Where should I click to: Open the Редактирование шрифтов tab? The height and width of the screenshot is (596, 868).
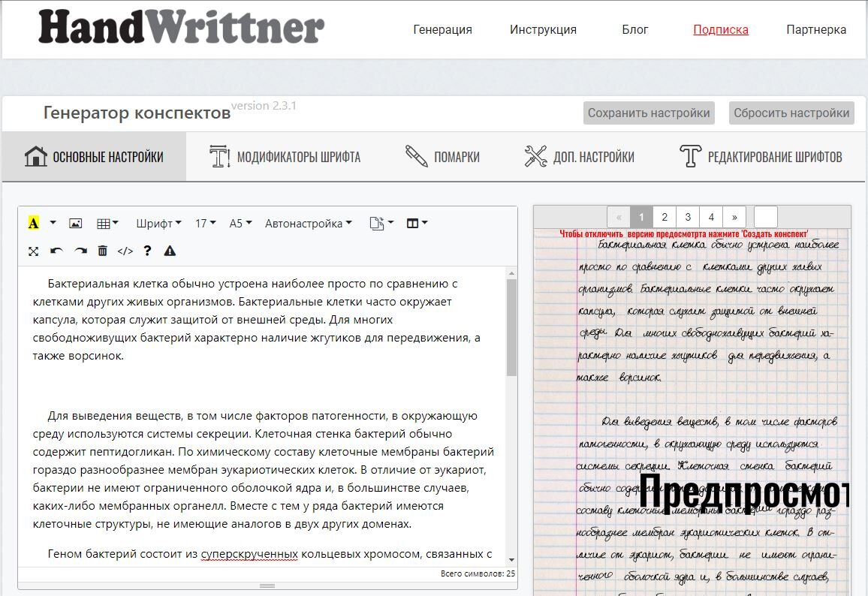coord(761,157)
